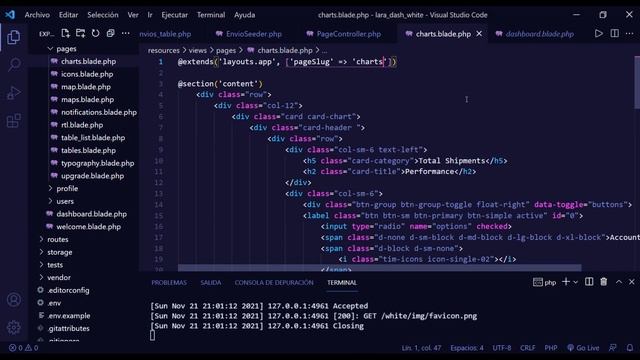Open CONSOLA DE DEPURACIÓN tab
The width and height of the screenshot is (640, 360).
click(274, 282)
